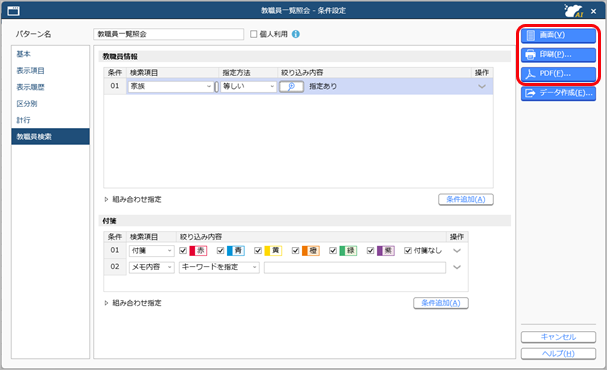Uncheck the 紫 sticky note checkbox
The width and height of the screenshot is (607, 370).
(370, 251)
